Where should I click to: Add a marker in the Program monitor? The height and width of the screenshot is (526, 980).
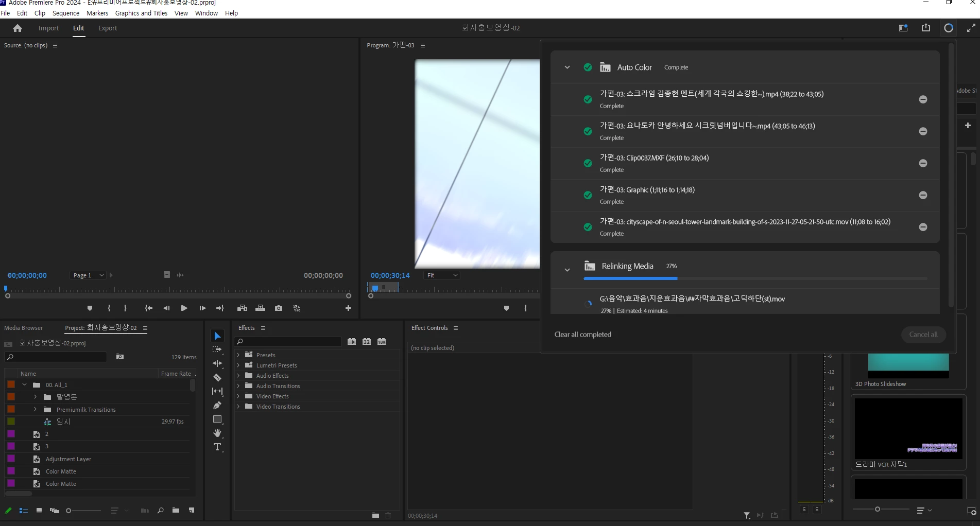(506, 308)
